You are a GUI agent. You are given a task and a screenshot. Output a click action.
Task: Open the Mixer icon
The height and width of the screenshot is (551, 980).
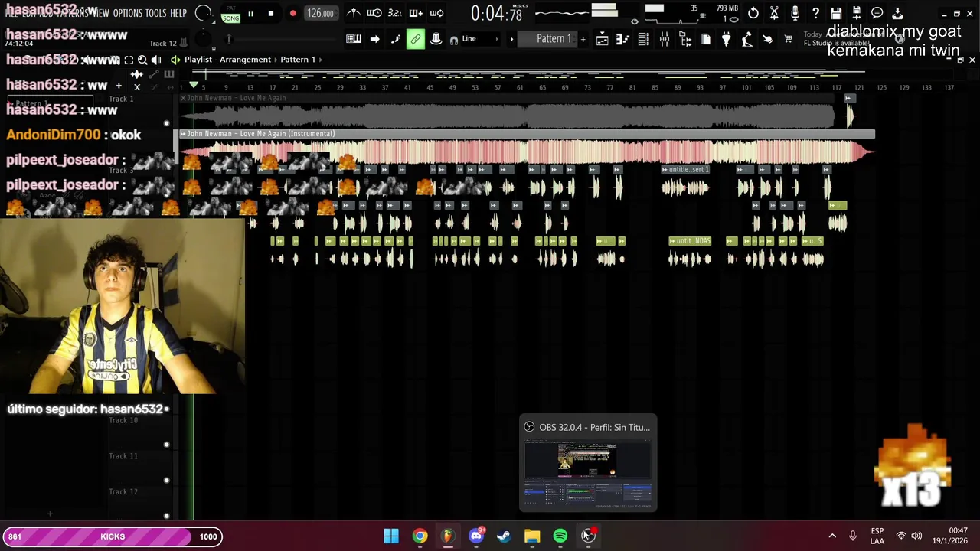pyautogui.click(x=665, y=39)
